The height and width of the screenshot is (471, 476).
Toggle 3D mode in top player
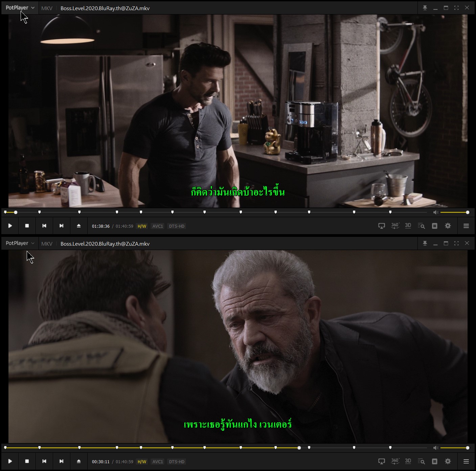408,226
